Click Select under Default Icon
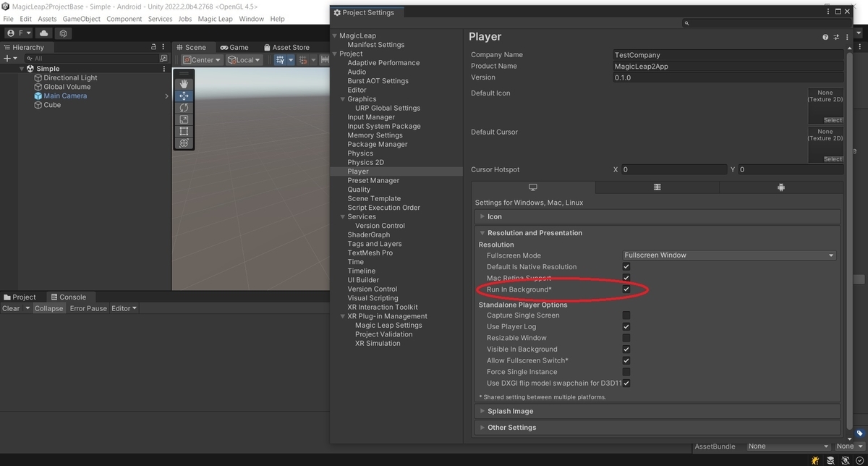The image size is (868, 466). tap(833, 120)
